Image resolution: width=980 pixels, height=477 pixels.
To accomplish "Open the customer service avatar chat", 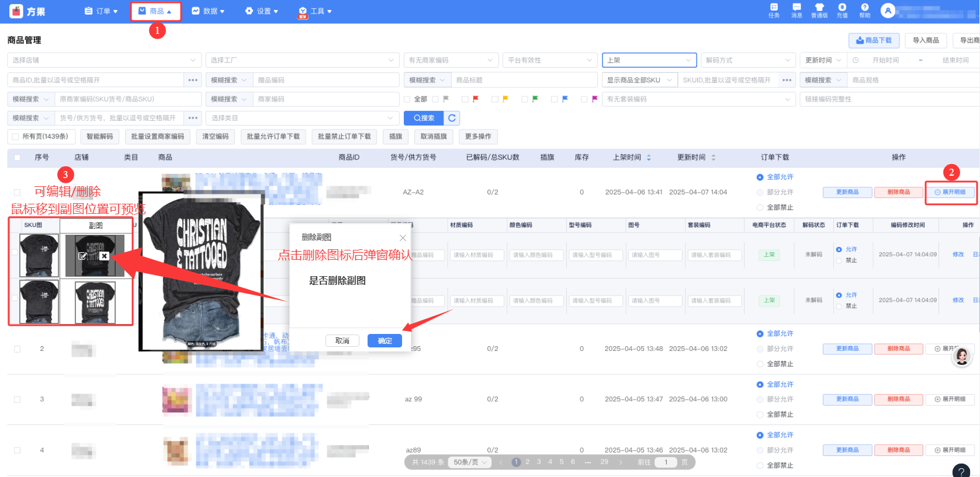I will 962,356.
